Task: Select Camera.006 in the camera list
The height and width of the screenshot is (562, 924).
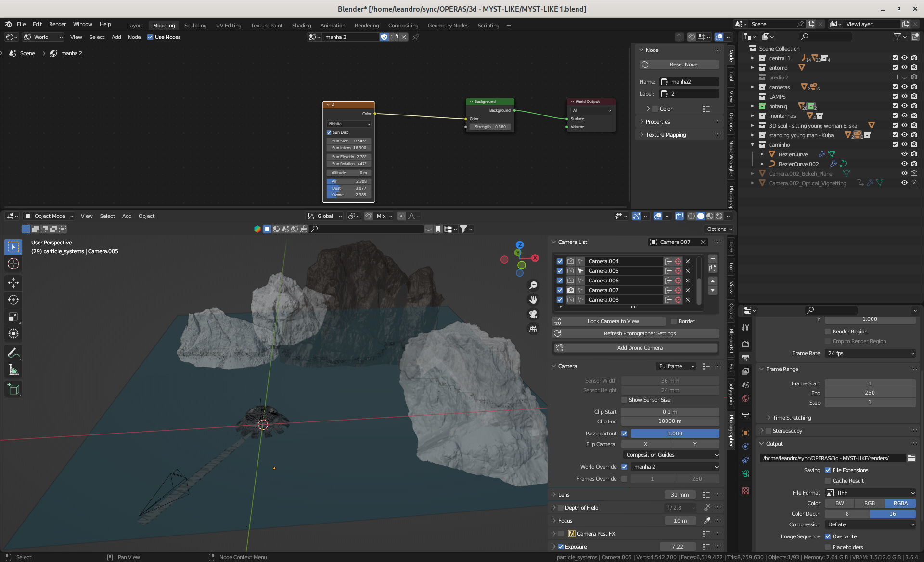Action: 603,281
